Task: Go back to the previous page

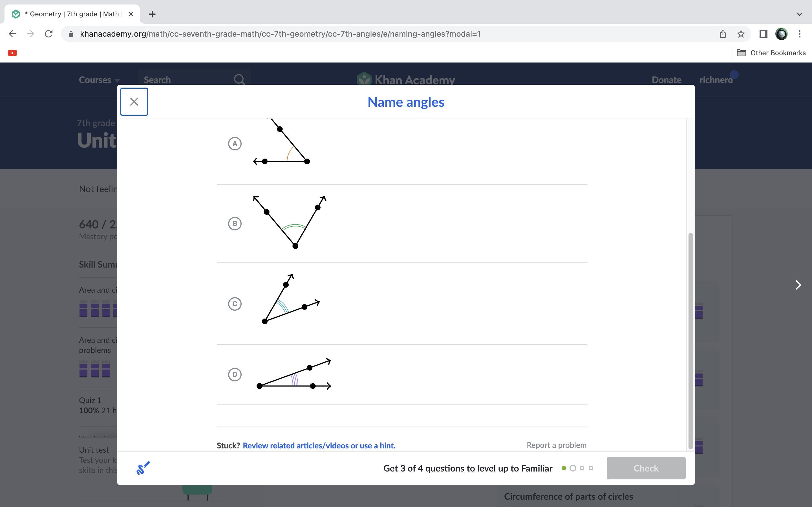Action: [x=12, y=34]
